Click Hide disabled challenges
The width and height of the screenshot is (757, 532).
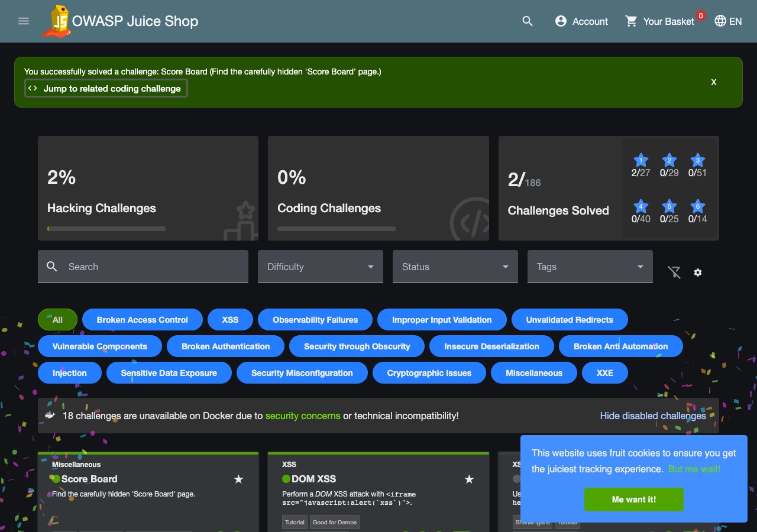click(x=653, y=416)
